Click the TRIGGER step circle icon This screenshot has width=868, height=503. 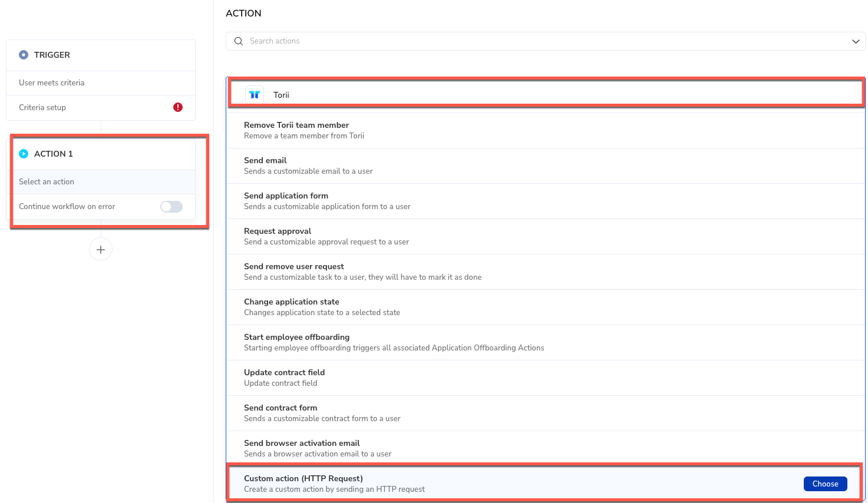tap(24, 55)
